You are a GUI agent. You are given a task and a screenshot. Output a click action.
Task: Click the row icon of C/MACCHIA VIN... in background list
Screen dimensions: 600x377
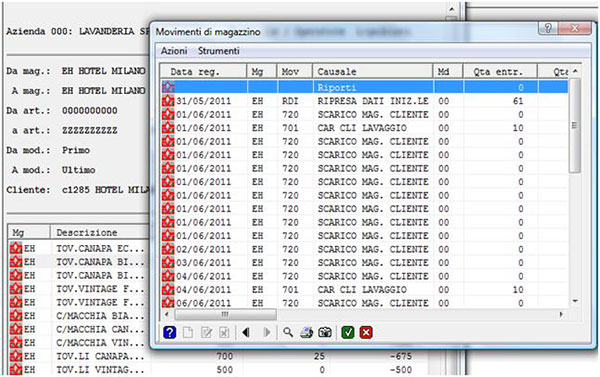[x=16, y=343]
